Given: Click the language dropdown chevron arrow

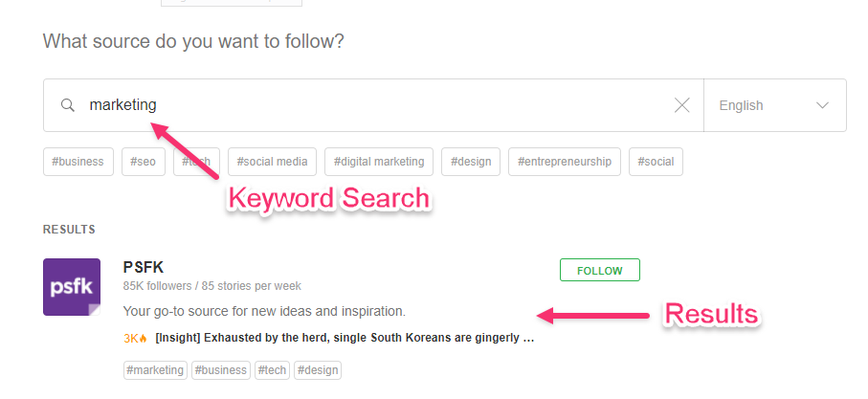Looking at the screenshot, I should tap(823, 105).
